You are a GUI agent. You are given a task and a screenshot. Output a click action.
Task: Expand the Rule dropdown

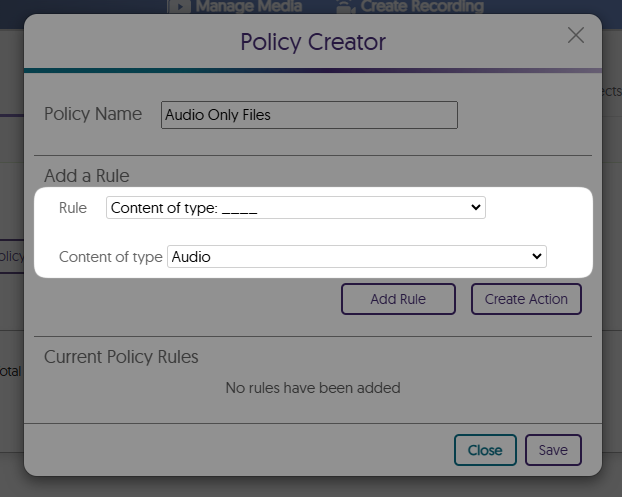295,208
